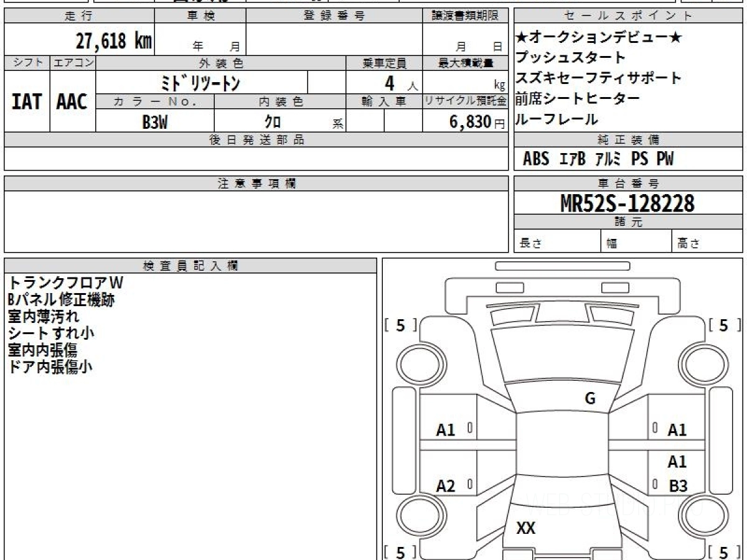This screenshot has height=560, width=747.
Task: Select the シフト header cell
Action: coord(27,63)
